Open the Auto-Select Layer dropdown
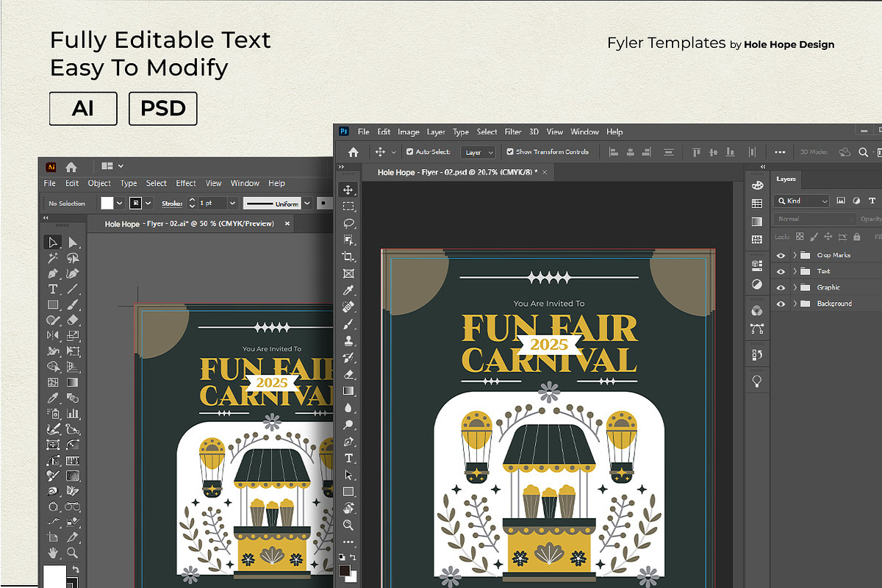 point(479,152)
